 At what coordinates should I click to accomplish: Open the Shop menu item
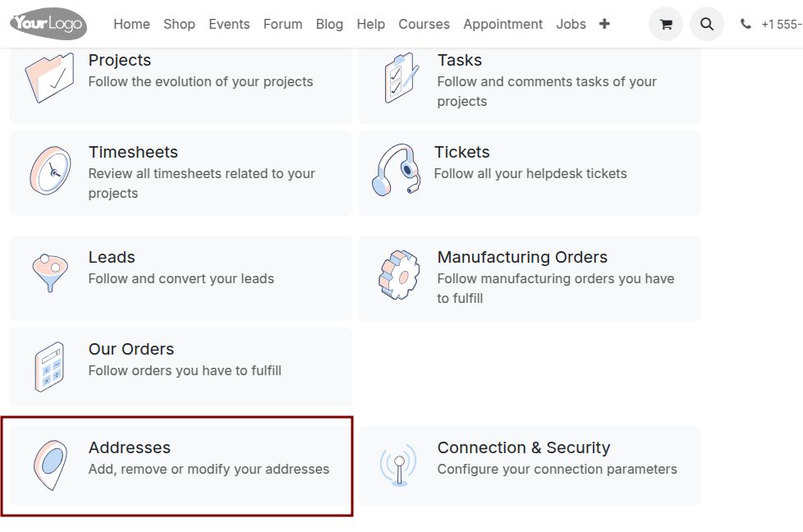(179, 24)
